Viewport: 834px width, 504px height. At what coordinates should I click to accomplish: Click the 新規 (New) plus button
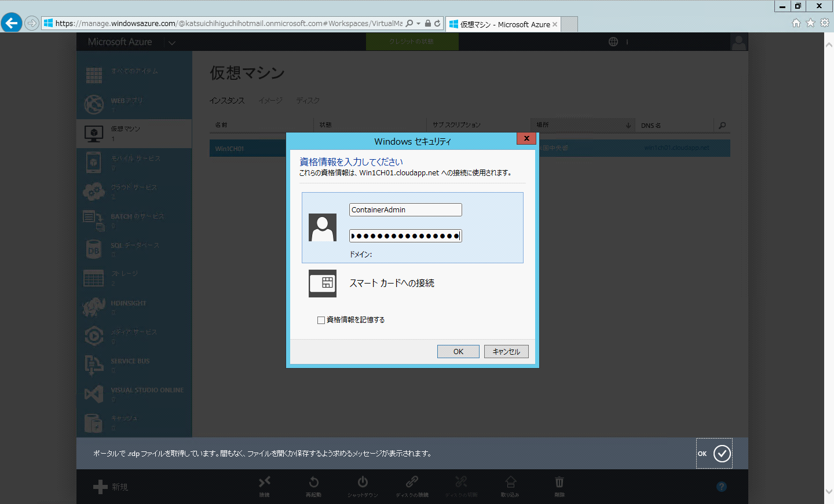[x=111, y=487]
